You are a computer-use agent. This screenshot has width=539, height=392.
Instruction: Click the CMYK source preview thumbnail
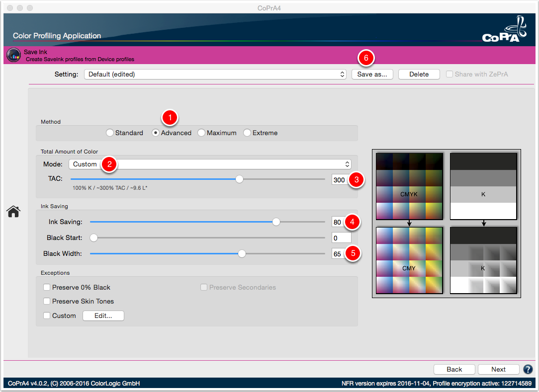(409, 186)
